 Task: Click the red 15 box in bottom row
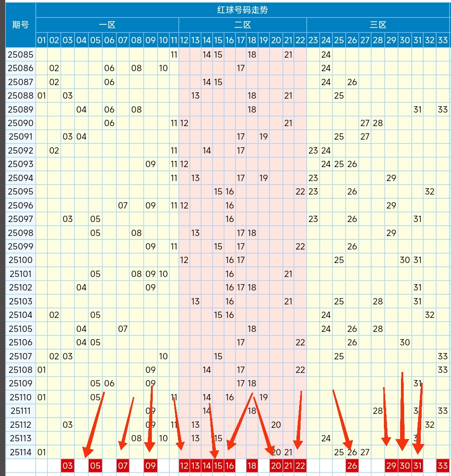218,465
